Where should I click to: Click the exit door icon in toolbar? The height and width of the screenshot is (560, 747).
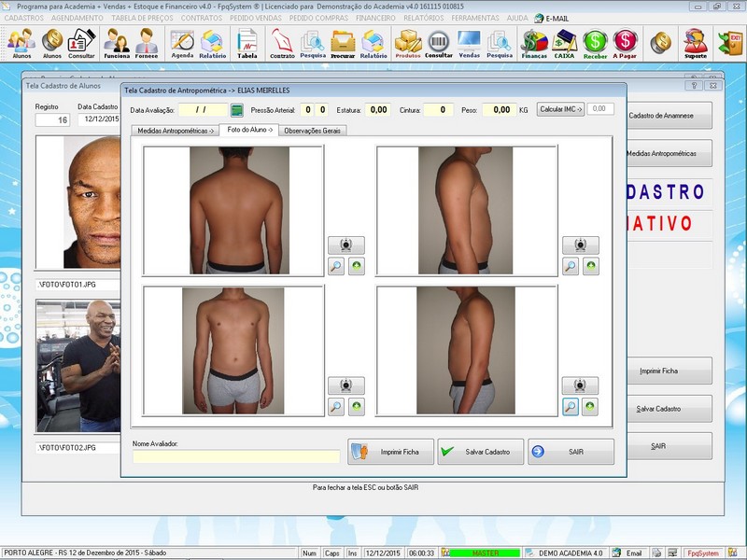[x=730, y=42]
